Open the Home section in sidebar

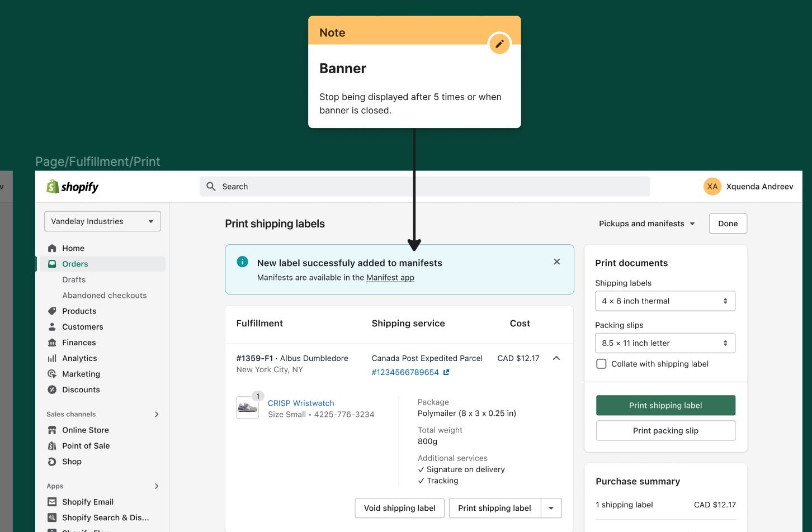(x=73, y=248)
